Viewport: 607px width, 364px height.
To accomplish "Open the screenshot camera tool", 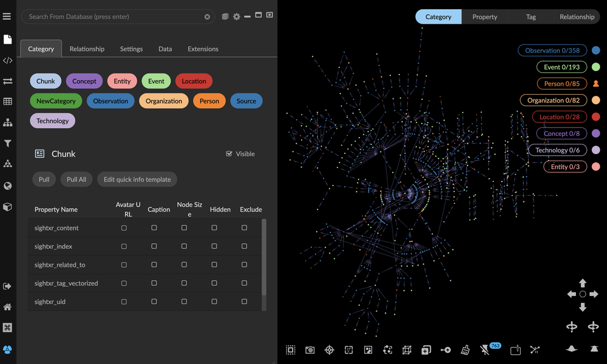I will click(x=310, y=350).
